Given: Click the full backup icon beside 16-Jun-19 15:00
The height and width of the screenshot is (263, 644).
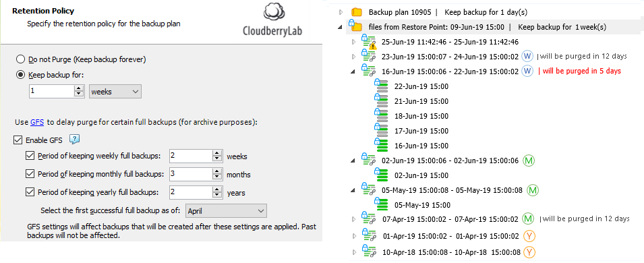Looking at the screenshot, I should tap(381, 144).
